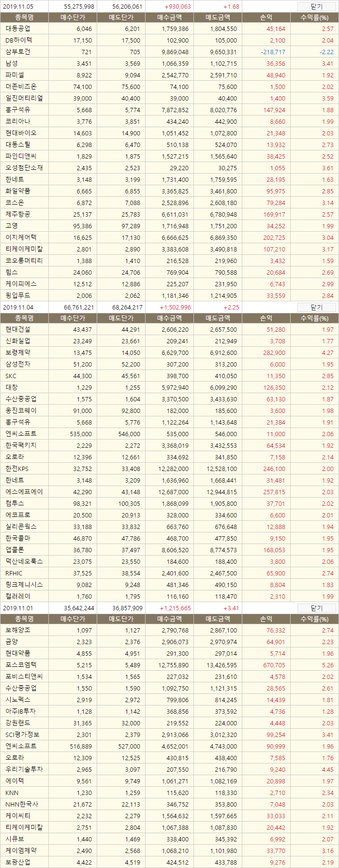
Task: Click the 2019.11.01 date label
Action: [x=18, y=608]
